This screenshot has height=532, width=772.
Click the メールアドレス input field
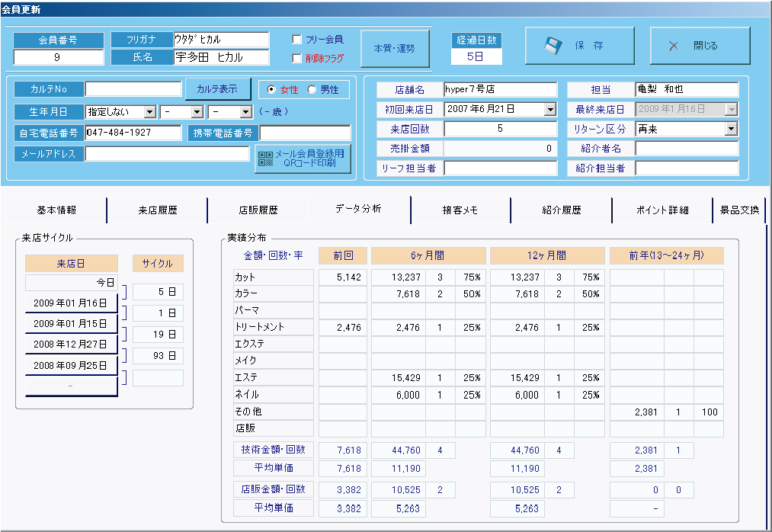click(167, 154)
